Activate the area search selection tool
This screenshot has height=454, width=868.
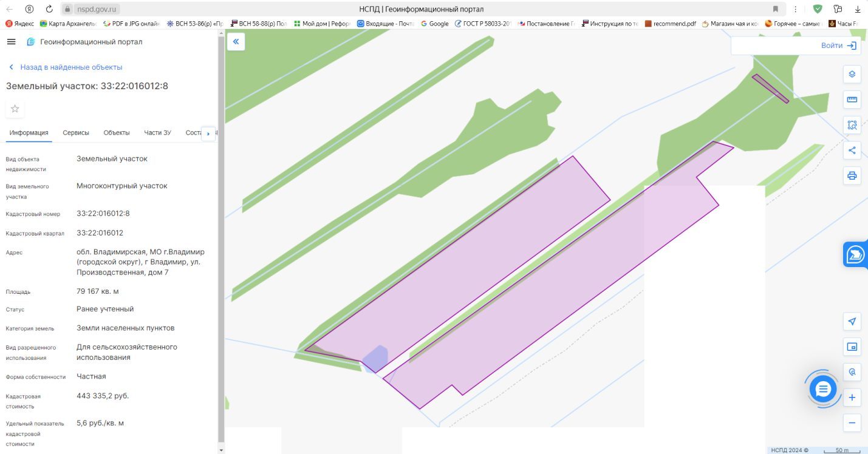tap(852, 125)
